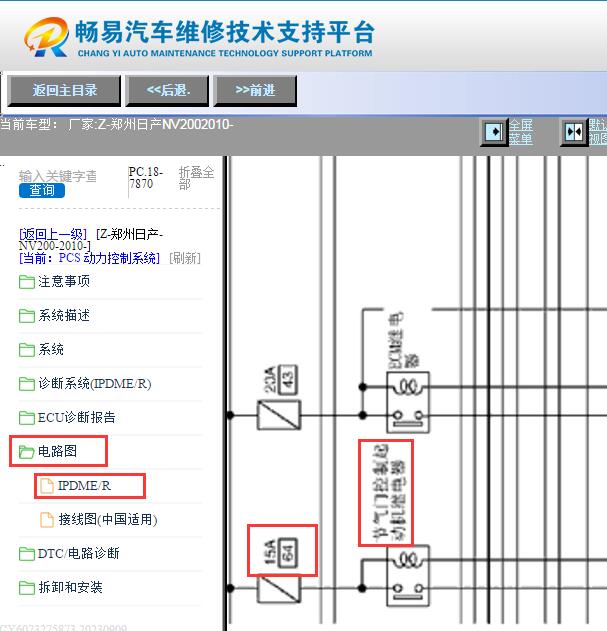Expand the 拆卸和安装 folder
Screen dimensions: 607x631
click(70, 588)
